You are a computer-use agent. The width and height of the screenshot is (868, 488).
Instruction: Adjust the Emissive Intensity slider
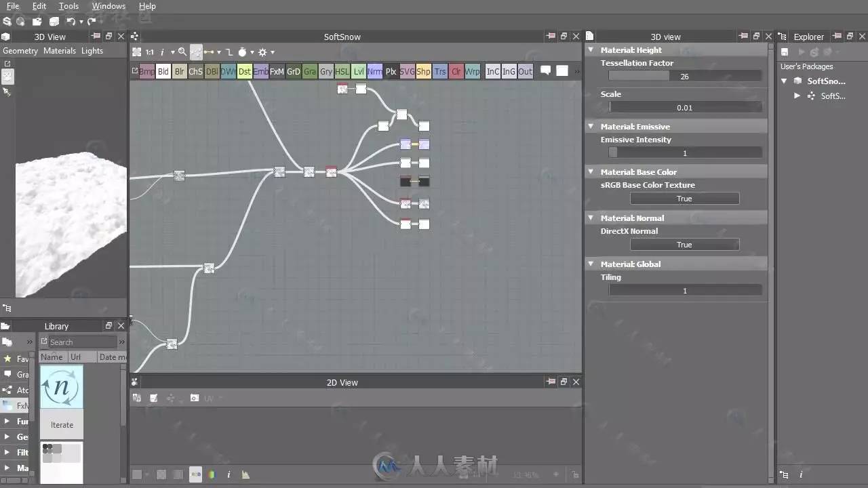coord(685,153)
